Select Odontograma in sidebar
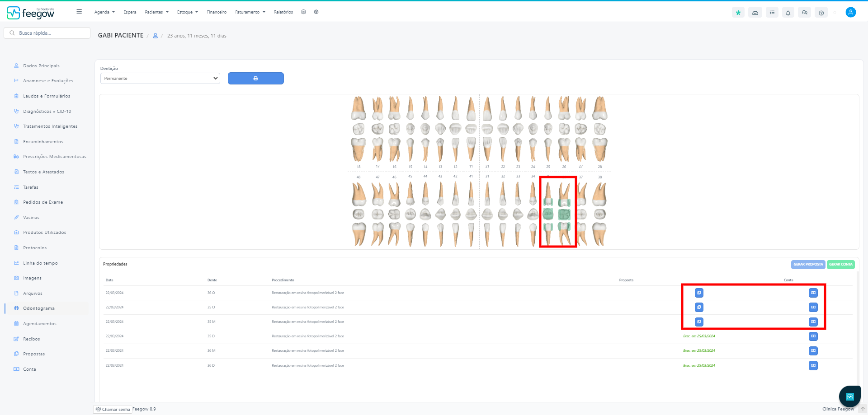The width and height of the screenshot is (868, 415). [39, 308]
